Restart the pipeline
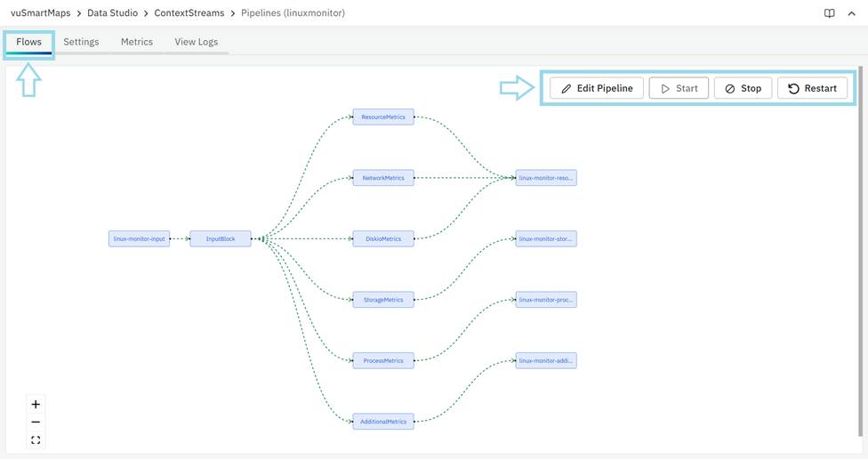Image resolution: width=868 pixels, height=459 pixels. tap(812, 88)
